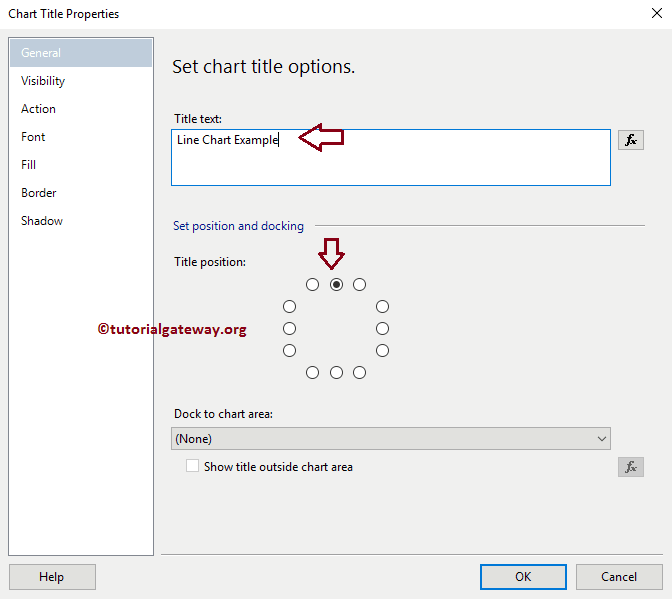672x599 pixels.
Task: Go to the Font page
Action: pos(33,137)
